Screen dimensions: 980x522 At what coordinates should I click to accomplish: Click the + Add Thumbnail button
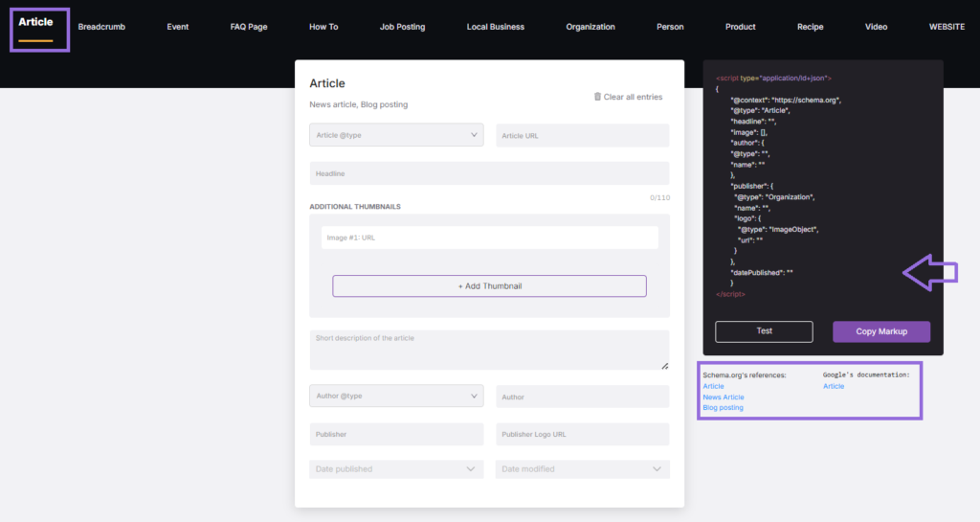(x=489, y=285)
